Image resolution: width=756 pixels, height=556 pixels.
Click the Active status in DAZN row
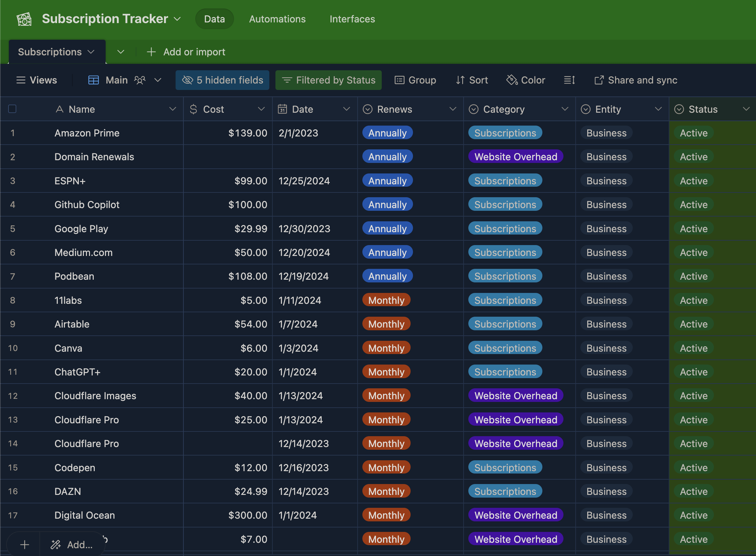(x=694, y=492)
